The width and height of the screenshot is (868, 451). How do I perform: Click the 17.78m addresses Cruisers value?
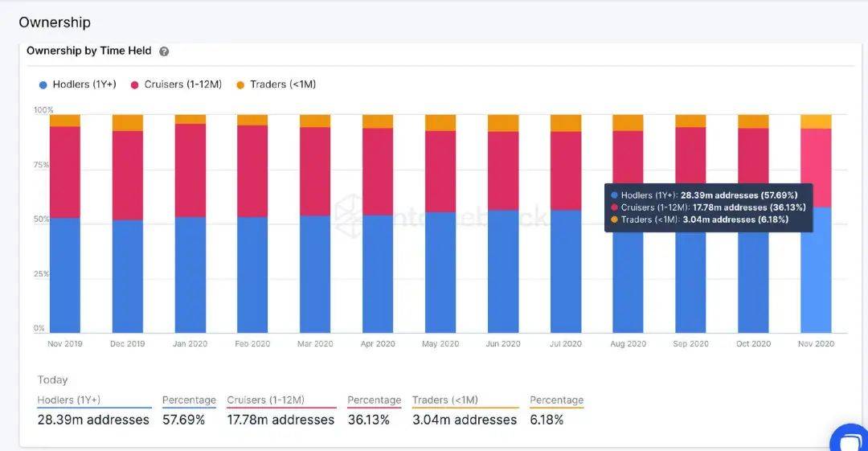(x=280, y=420)
